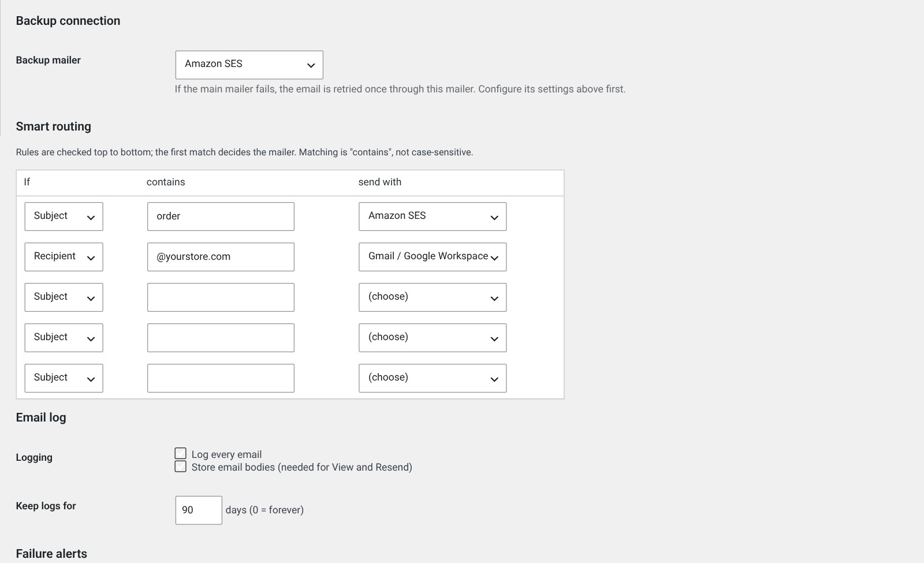Open the (choose) mailer dropdown in the fourth rule row
This screenshot has height=563, width=924.
pyautogui.click(x=433, y=338)
